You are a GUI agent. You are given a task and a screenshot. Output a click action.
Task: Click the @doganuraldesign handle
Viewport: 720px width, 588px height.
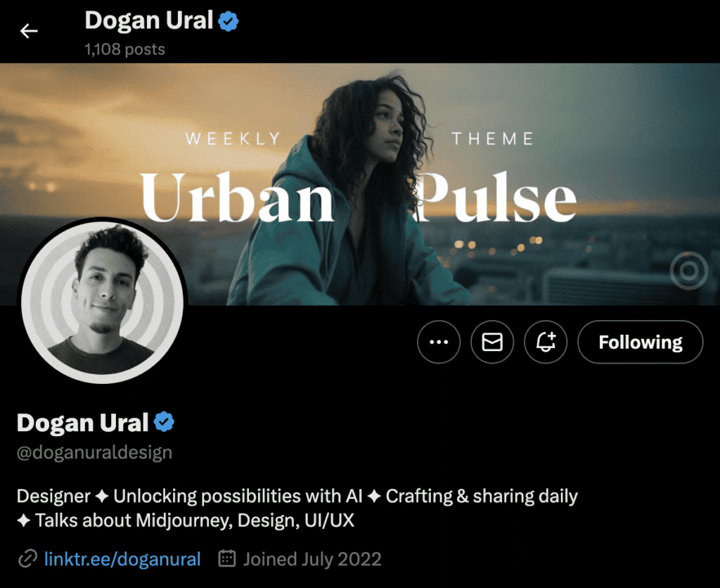(x=95, y=452)
